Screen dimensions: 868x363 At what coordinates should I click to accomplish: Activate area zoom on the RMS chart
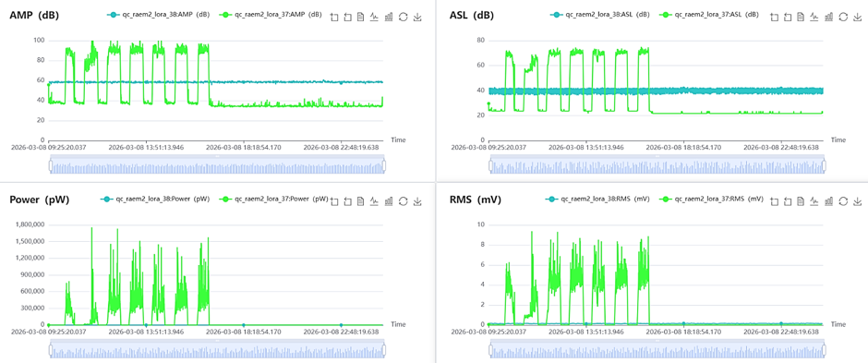(x=774, y=201)
